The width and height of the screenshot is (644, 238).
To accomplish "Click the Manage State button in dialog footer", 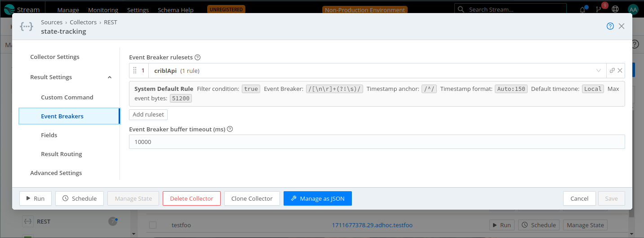I will (x=133, y=198).
